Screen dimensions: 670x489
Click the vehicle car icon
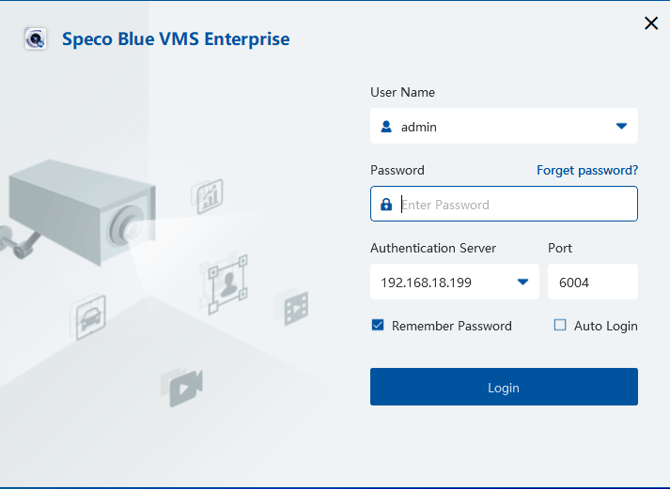[91, 318]
